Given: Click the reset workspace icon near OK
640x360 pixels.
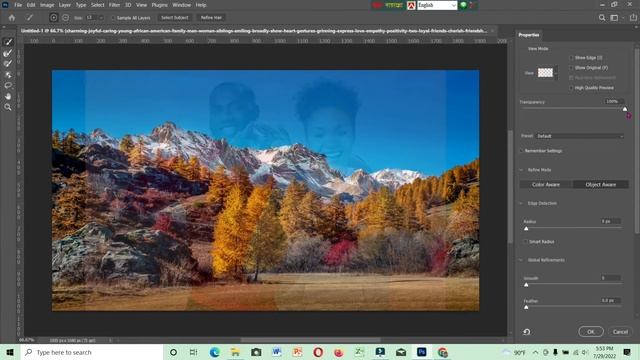Looking at the screenshot, I should click(527, 332).
